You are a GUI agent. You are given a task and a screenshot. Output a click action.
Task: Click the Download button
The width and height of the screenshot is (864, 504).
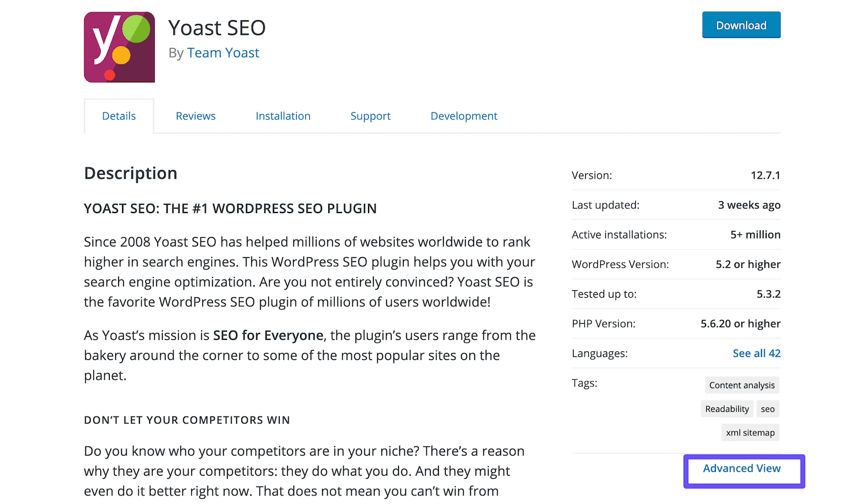point(741,25)
